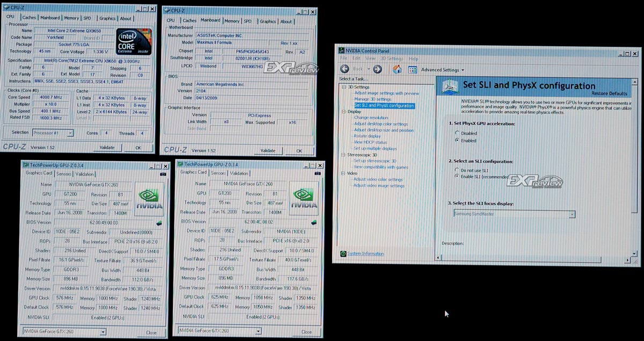This screenshot has width=644, height=341.
Task: Click the Home icon in NVIDIA toolbar
Action: 397,69
